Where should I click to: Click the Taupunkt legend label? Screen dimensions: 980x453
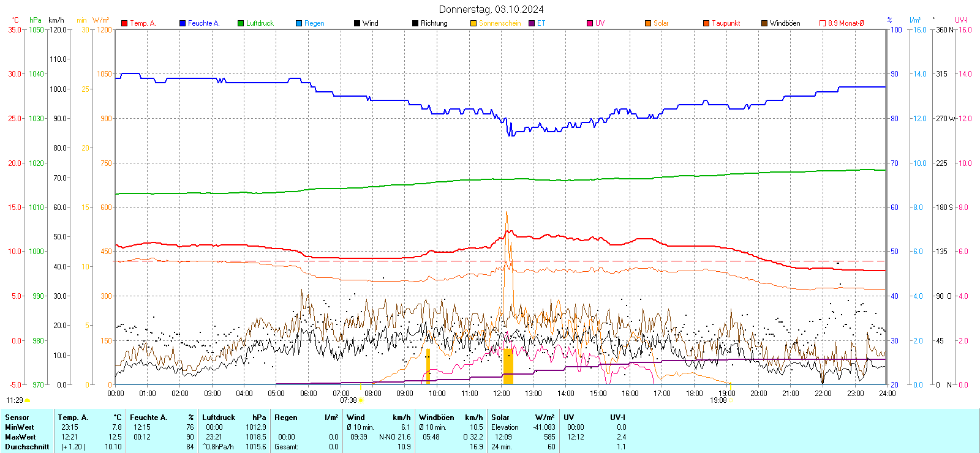(726, 23)
